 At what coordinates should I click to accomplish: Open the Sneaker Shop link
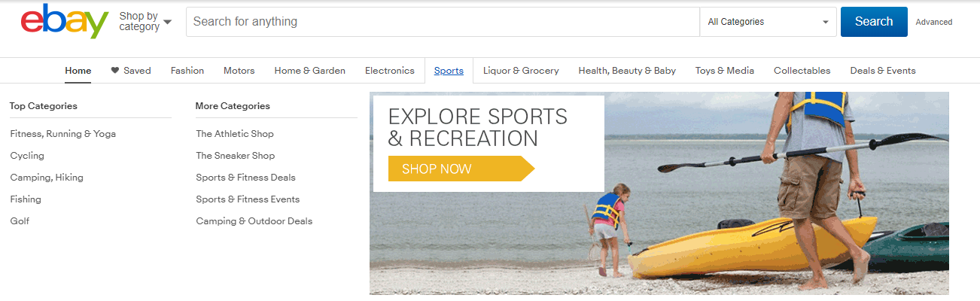[236, 156]
